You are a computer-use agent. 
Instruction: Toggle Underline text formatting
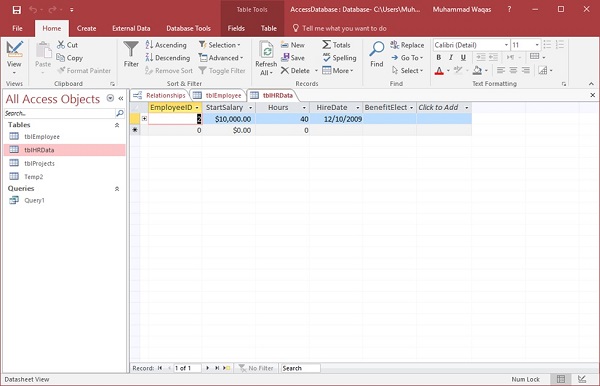pos(463,57)
